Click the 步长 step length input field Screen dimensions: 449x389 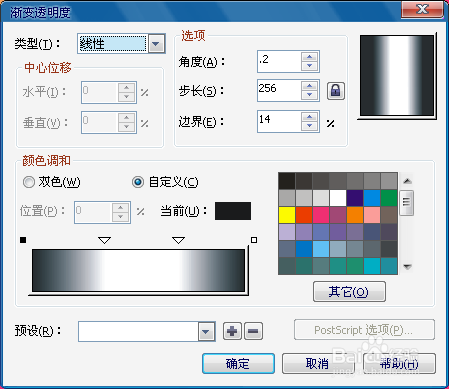click(279, 90)
